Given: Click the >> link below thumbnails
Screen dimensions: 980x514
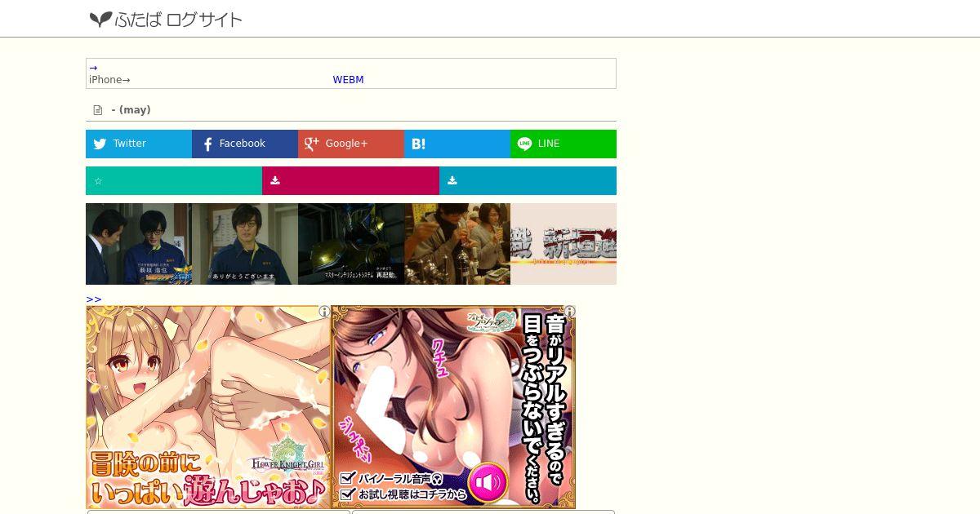Looking at the screenshot, I should pyautogui.click(x=94, y=299).
